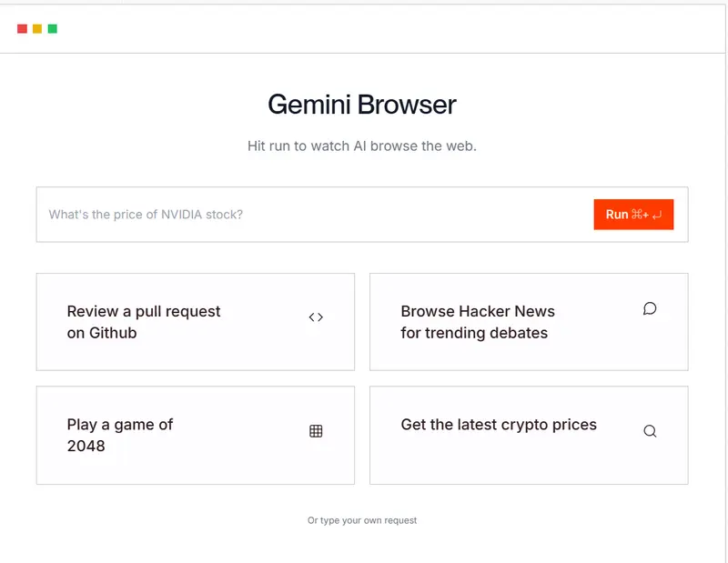728x563 pixels.
Task: Click the command key symbol in Run button
Action: [636, 215]
